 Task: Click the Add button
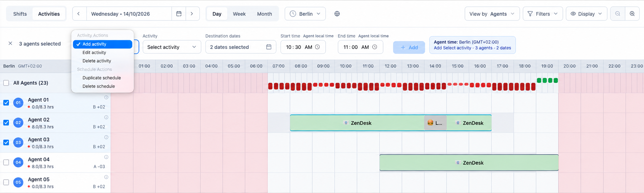pos(409,47)
